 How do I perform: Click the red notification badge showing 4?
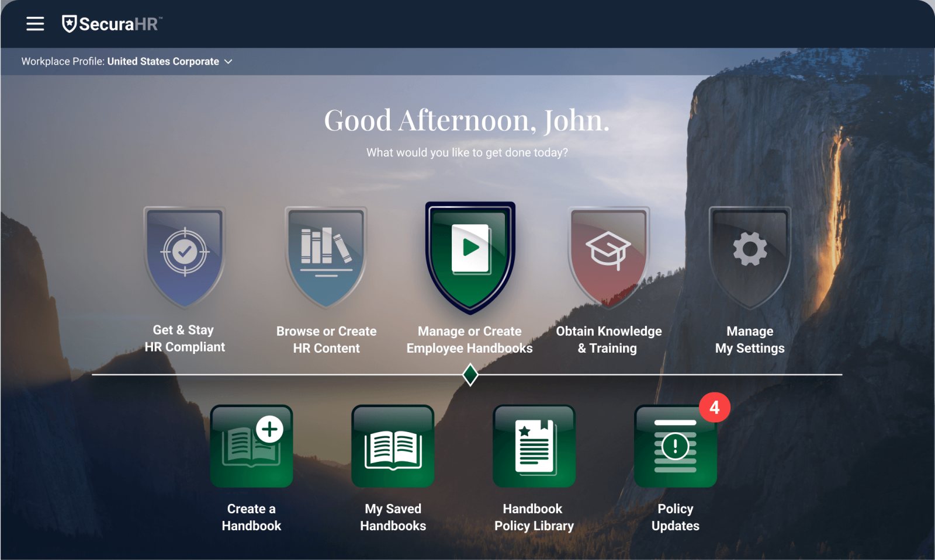(714, 408)
